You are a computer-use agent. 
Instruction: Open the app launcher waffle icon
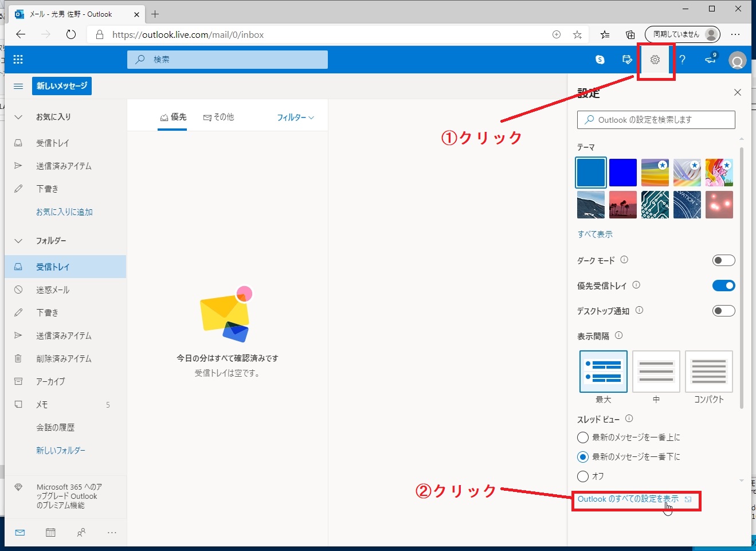click(x=18, y=59)
